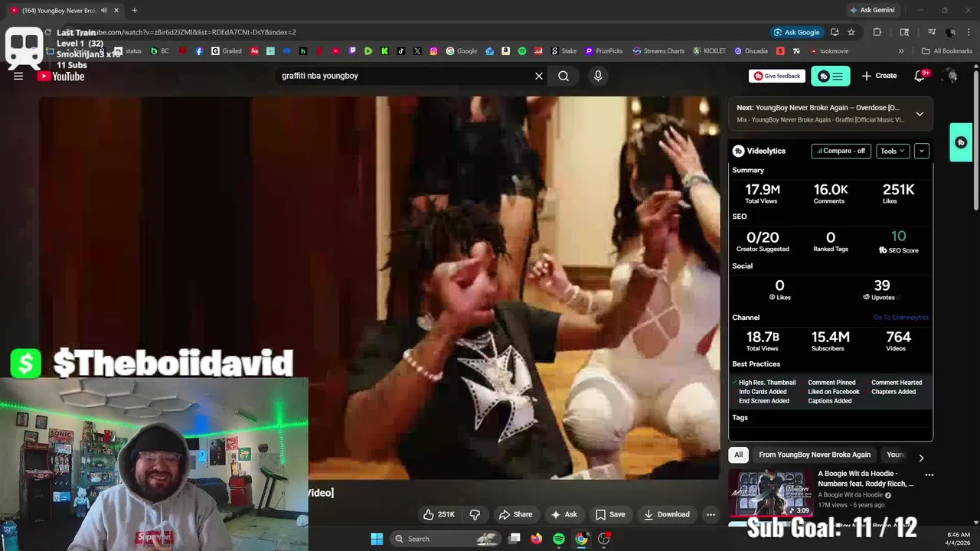The width and height of the screenshot is (980, 551).
Task: Open account avatar menu
Action: click(950, 76)
